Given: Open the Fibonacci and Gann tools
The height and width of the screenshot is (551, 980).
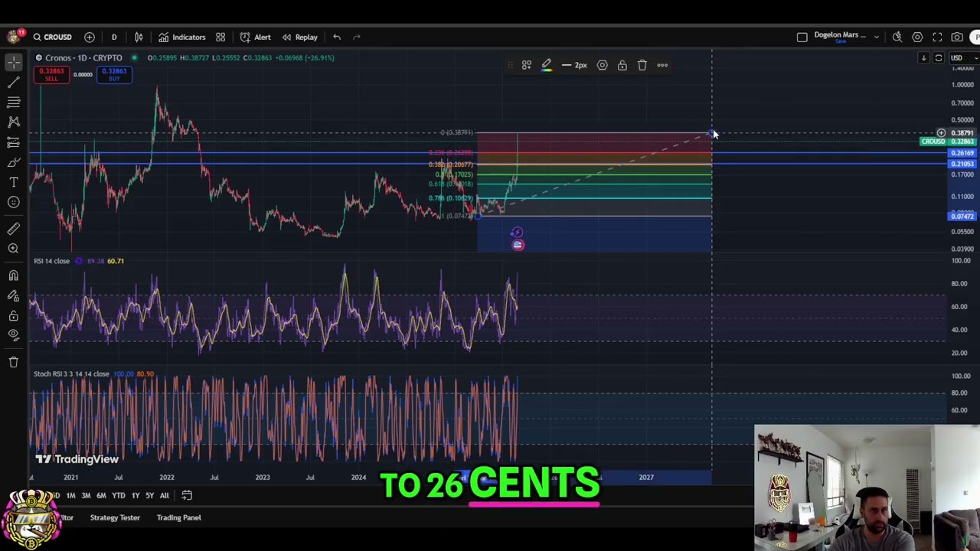Looking at the screenshot, I should (x=14, y=102).
